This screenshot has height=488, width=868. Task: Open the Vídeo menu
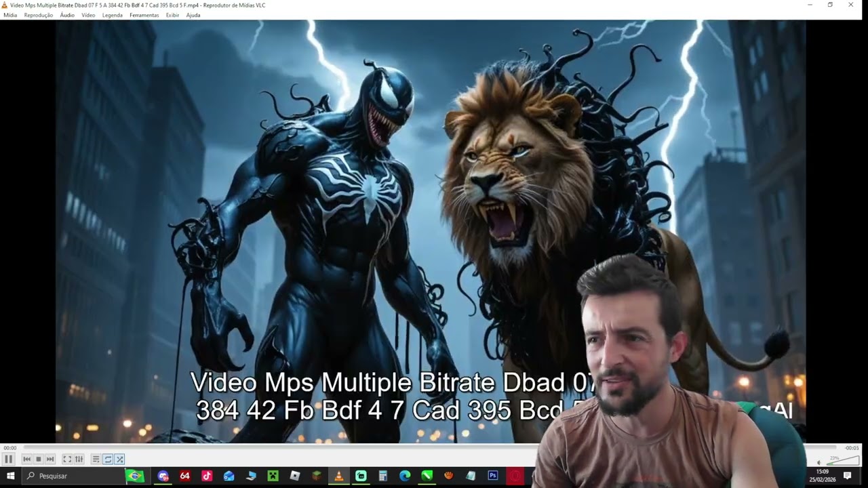click(x=88, y=15)
